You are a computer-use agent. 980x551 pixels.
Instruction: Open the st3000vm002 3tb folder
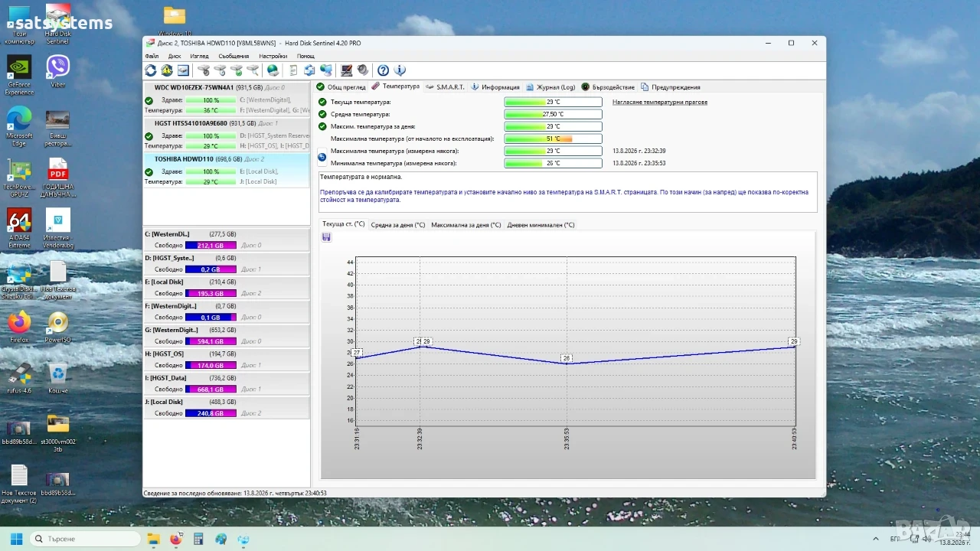58,432
